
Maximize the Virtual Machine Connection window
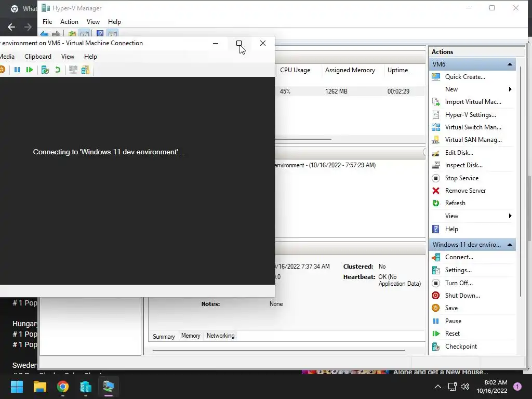pyautogui.click(x=239, y=43)
